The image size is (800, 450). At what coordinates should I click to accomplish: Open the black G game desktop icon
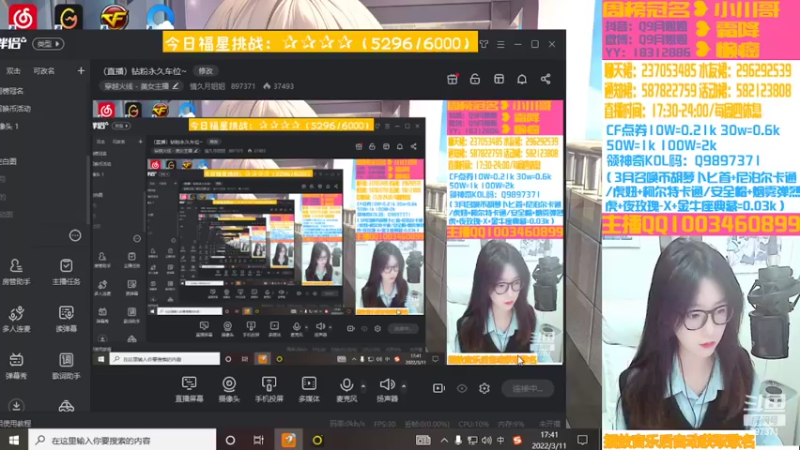coord(68,17)
